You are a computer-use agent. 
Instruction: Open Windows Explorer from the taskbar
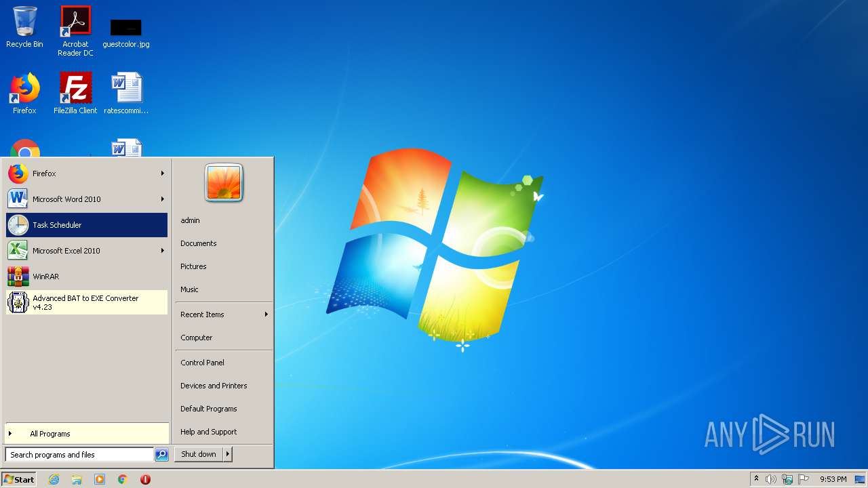click(x=77, y=479)
